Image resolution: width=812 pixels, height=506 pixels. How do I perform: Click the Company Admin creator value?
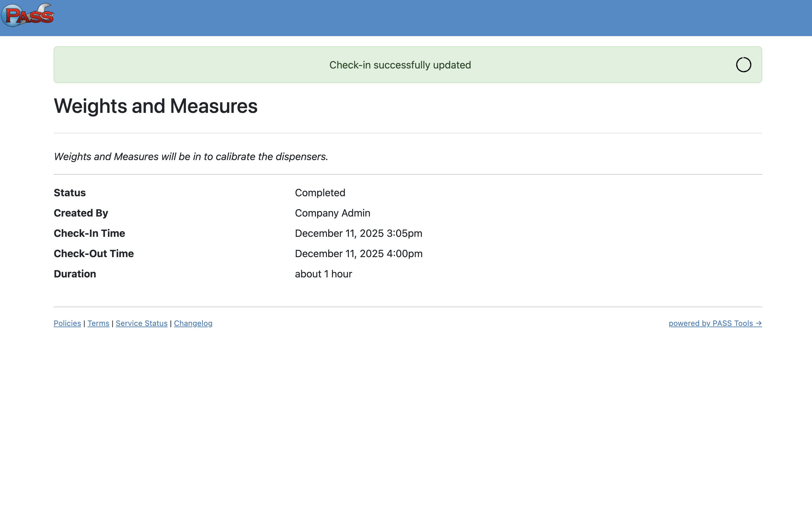tap(332, 213)
